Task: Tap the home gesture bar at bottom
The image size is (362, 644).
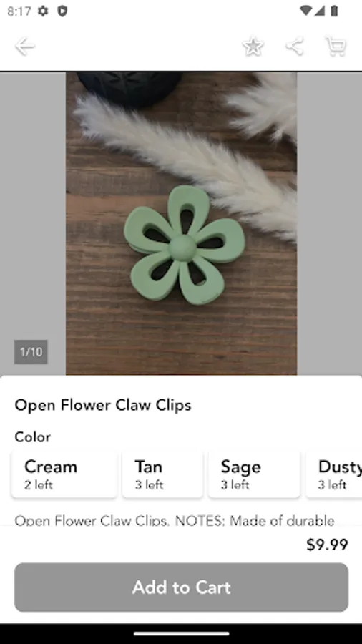Action: coord(181,634)
